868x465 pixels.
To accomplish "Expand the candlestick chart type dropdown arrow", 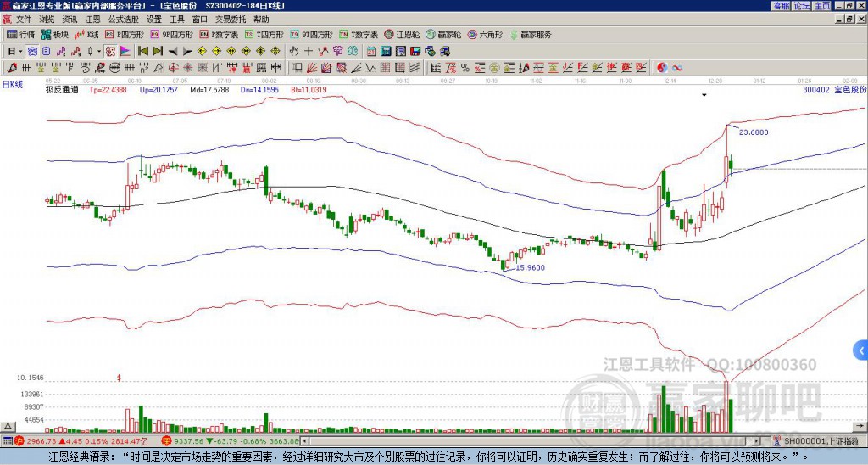I will [x=99, y=52].
